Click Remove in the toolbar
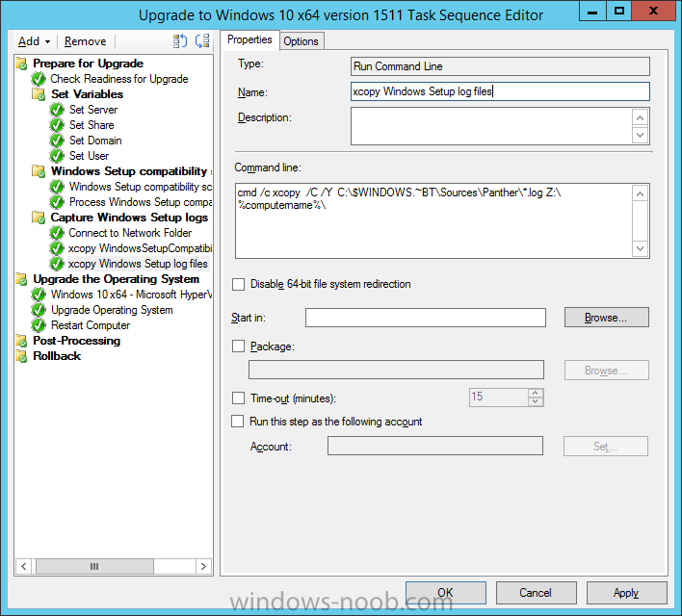 coord(85,41)
